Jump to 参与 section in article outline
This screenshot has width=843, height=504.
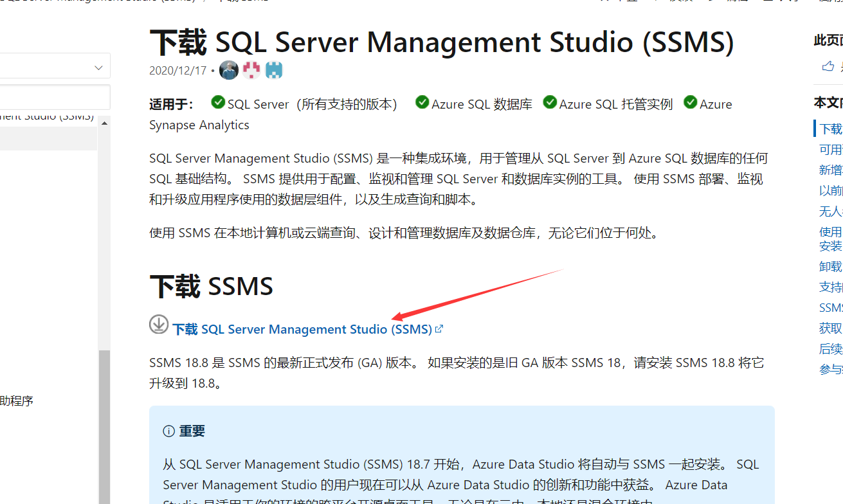831,370
